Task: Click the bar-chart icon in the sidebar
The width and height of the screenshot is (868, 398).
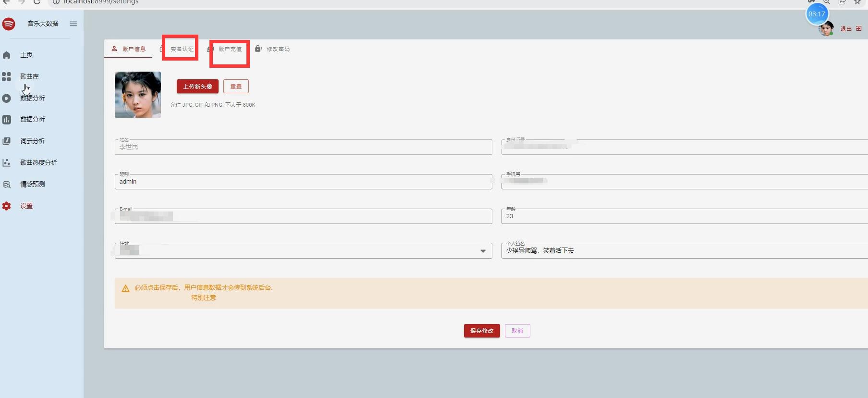Action: 7,120
